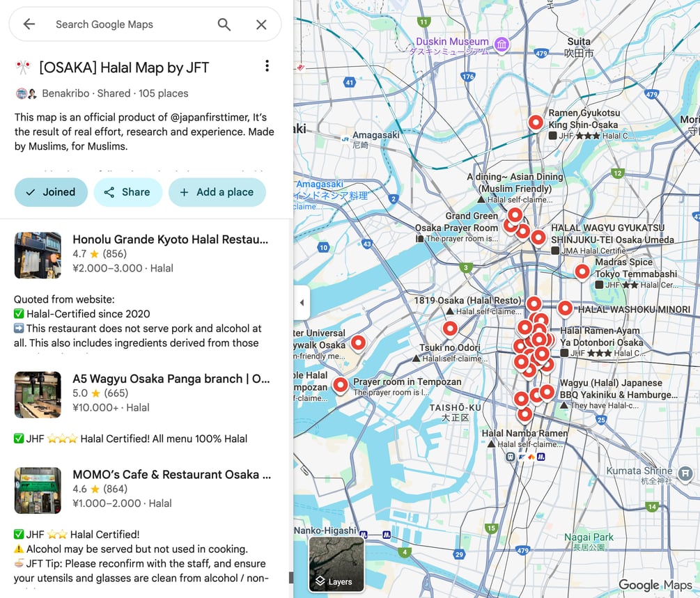Screen dimensions: 700x598
Task: Click the Amagasaki Indonesian restaurant blue label
Action: point(331,194)
